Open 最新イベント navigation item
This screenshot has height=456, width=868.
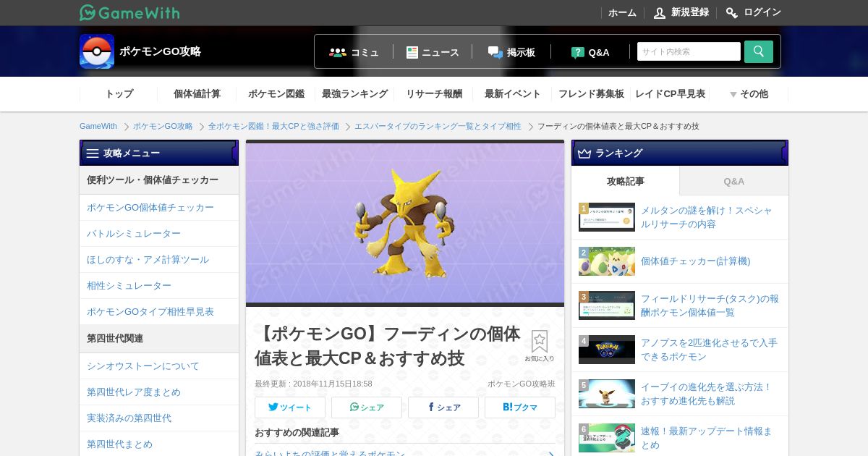pyautogui.click(x=513, y=94)
